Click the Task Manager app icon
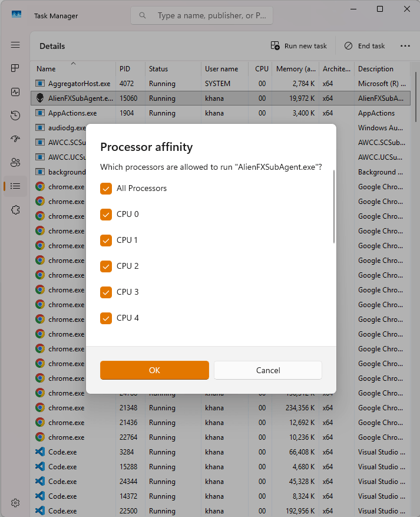This screenshot has height=517, width=420. [16, 15]
